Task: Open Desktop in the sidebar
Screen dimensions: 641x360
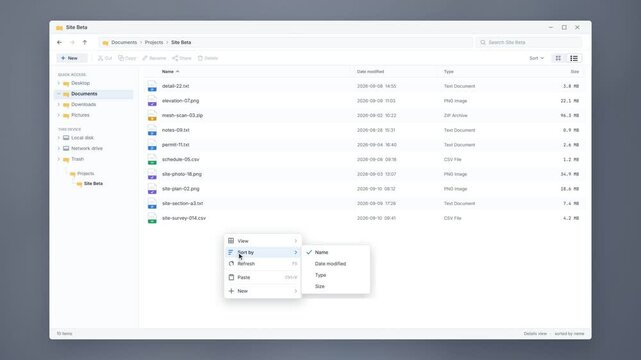Action: 81,83
